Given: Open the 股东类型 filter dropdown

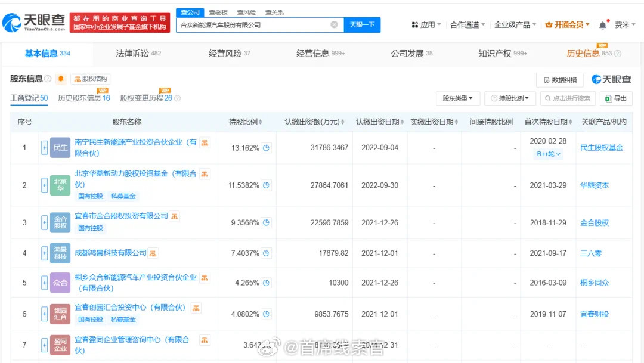Looking at the screenshot, I should click(x=457, y=98).
